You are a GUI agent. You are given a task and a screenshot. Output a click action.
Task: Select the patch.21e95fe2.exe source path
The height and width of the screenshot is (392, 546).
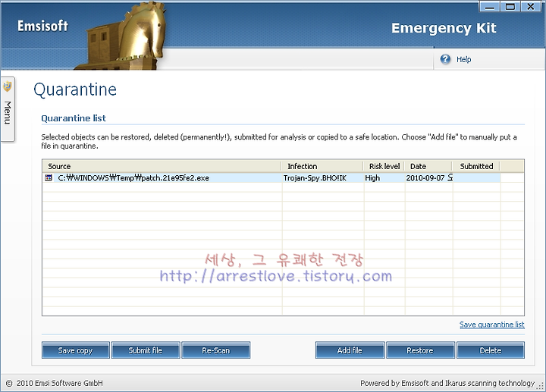(x=133, y=178)
